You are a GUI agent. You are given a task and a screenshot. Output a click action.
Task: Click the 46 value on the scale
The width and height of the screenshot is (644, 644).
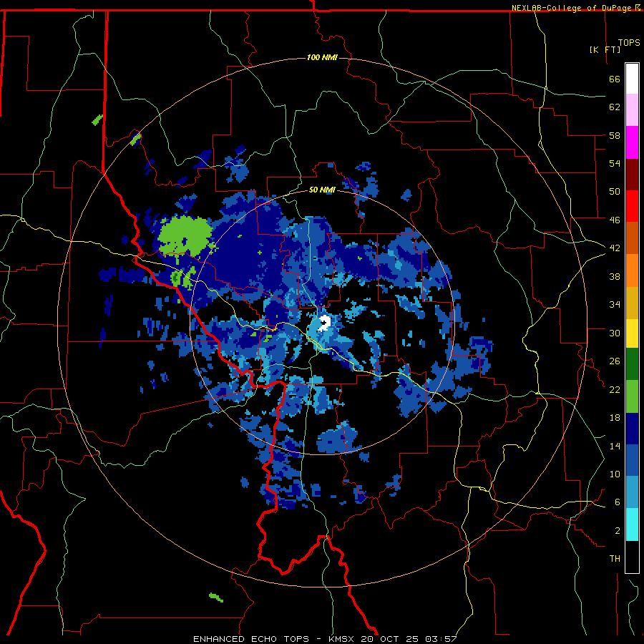click(615, 220)
